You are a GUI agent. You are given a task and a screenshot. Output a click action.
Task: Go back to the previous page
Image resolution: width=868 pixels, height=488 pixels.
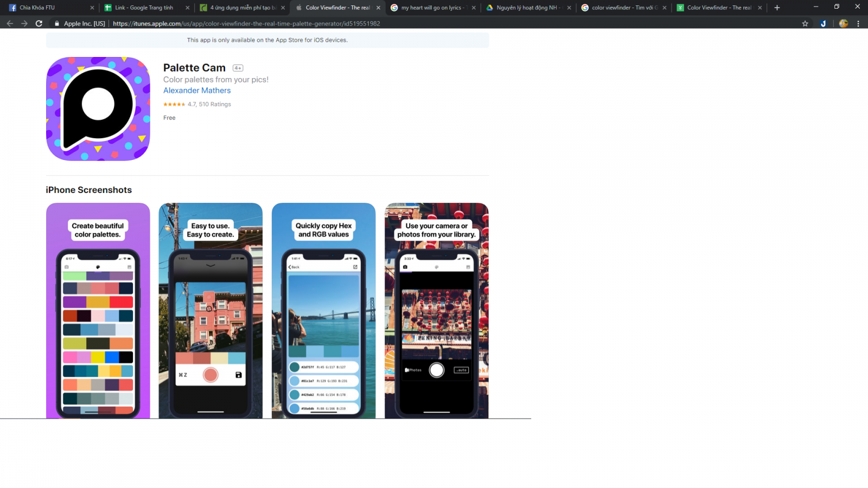click(10, 23)
